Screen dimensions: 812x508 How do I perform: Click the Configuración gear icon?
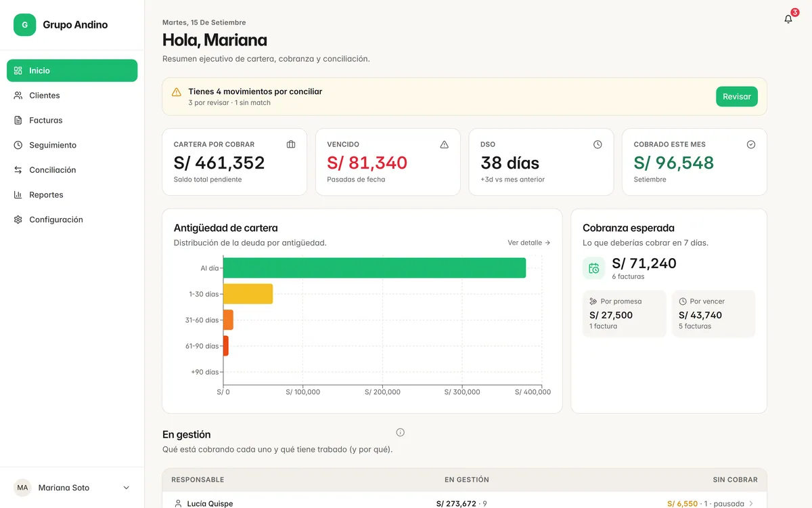pos(18,219)
